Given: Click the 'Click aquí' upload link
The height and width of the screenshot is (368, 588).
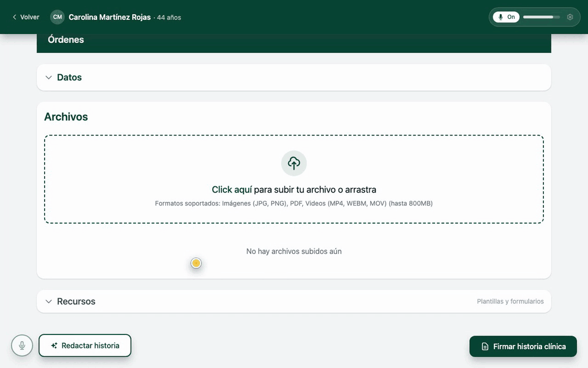Looking at the screenshot, I should [232, 190].
